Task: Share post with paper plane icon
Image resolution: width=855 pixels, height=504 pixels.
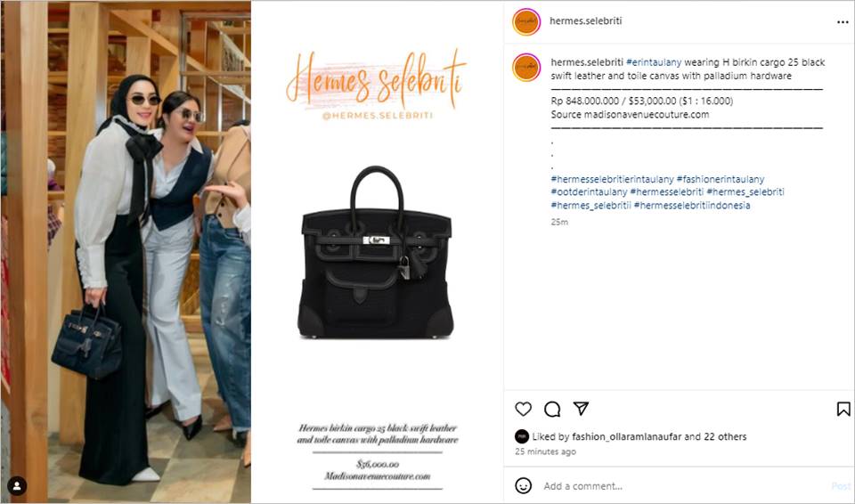Action: [581, 409]
